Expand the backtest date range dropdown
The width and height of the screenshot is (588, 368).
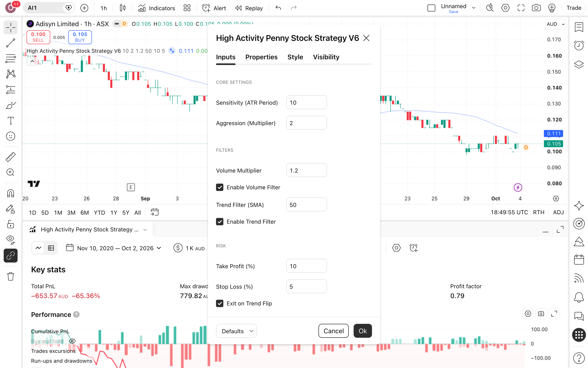point(114,248)
